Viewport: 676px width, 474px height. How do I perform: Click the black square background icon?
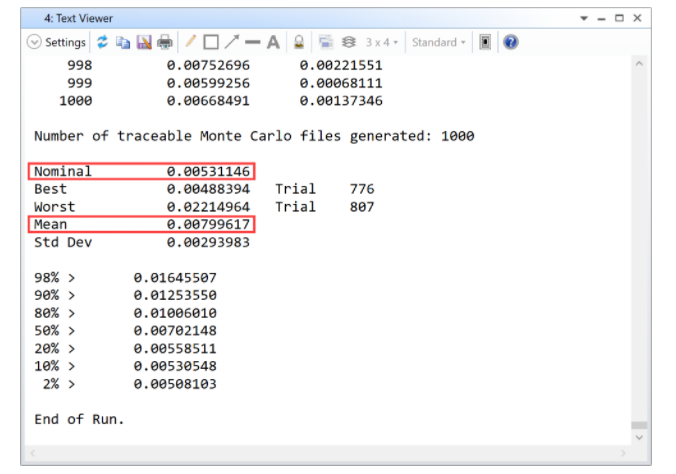[485, 42]
